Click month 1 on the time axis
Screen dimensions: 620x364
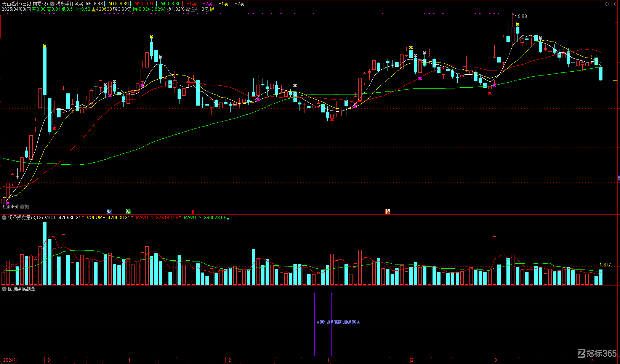328,360
